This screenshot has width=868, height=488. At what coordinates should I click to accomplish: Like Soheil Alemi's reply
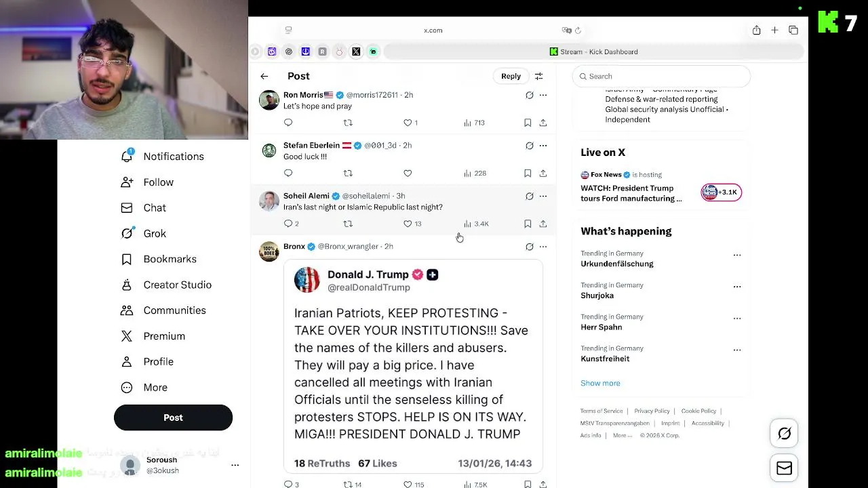(408, 224)
